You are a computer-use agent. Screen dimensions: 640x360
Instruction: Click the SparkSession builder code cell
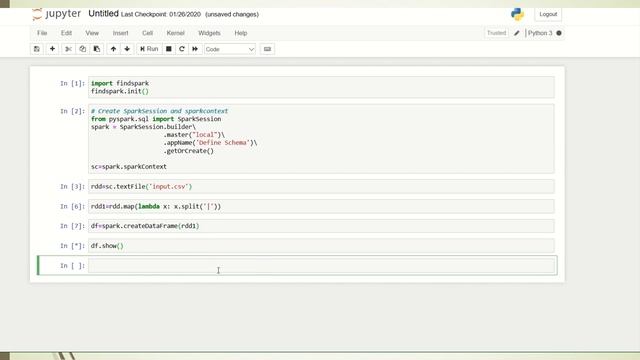322,139
